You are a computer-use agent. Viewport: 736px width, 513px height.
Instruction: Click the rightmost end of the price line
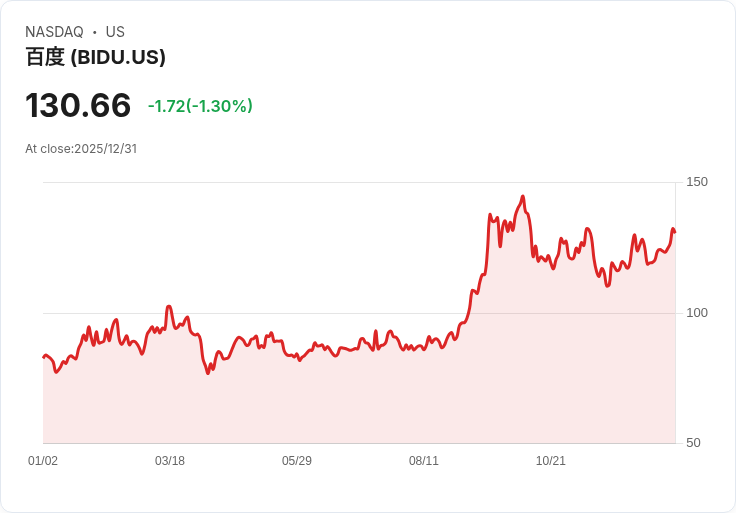(675, 232)
